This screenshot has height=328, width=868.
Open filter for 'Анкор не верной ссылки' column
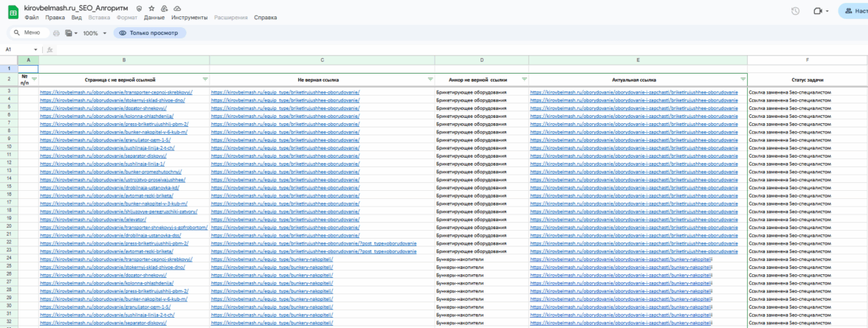coord(524,79)
